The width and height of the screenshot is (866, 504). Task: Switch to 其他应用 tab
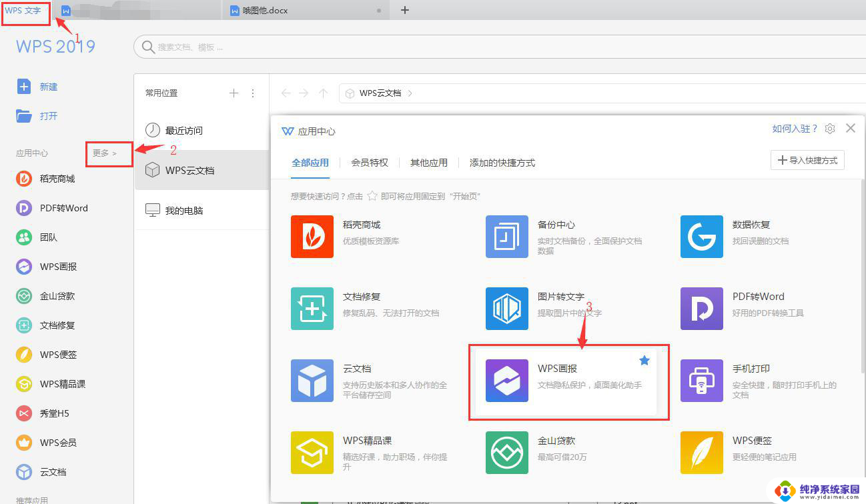[x=429, y=163]
